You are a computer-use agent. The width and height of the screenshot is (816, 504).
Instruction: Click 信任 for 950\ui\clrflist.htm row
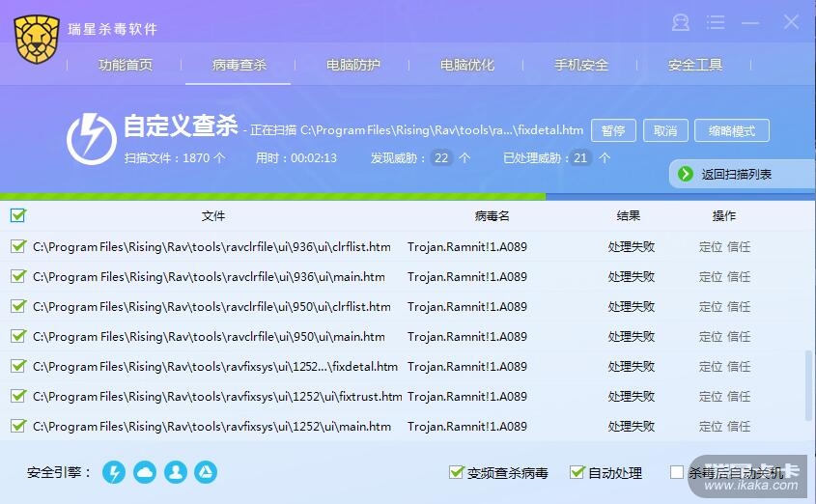[x=739, y=306]
